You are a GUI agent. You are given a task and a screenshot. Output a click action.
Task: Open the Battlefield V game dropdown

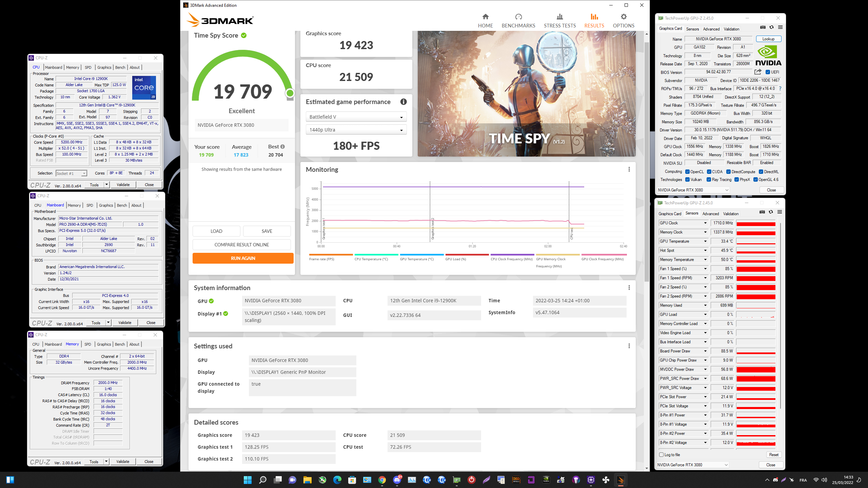coord(356,117)
